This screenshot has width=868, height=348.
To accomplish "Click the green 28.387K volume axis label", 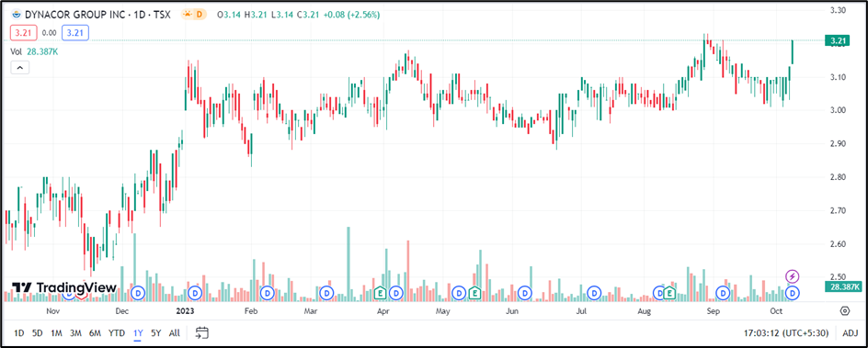I will (x=843, y=286).
